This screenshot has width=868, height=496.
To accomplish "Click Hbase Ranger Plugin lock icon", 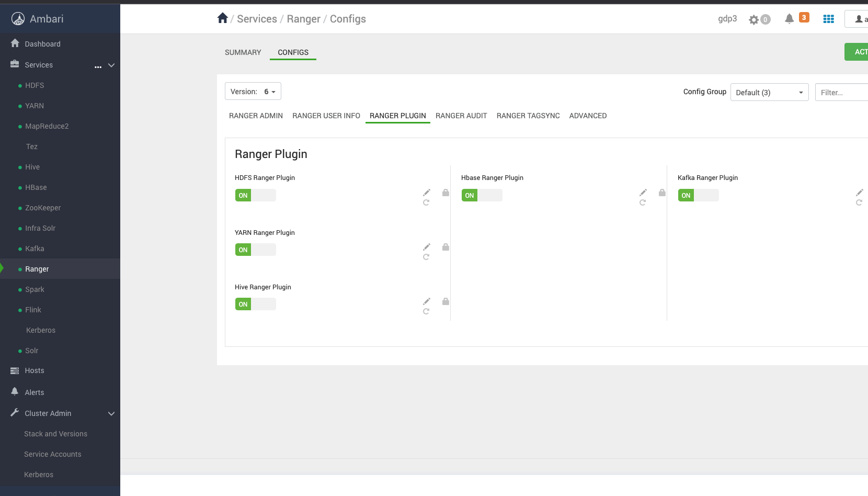I will 662,193.
